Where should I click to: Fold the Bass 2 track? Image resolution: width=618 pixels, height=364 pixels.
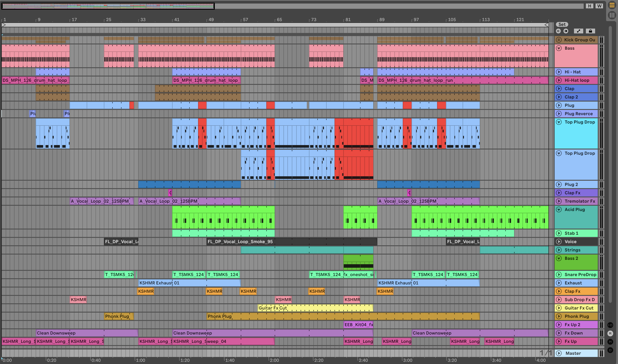click(559, 258)
